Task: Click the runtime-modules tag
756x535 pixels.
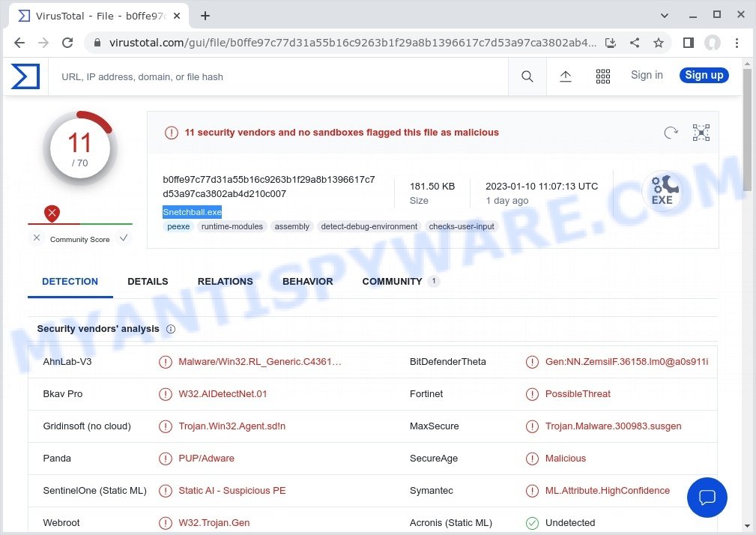Action: pos(232,226)
